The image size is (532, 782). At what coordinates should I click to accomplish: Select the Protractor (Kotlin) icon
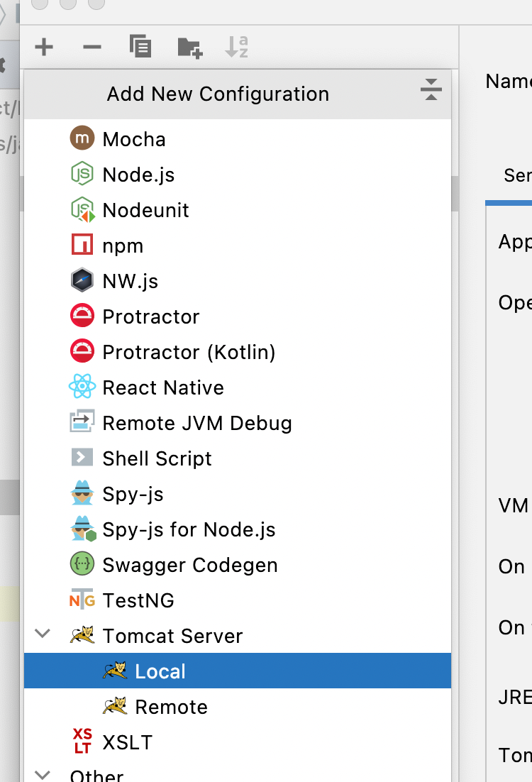tap(82, 351)
